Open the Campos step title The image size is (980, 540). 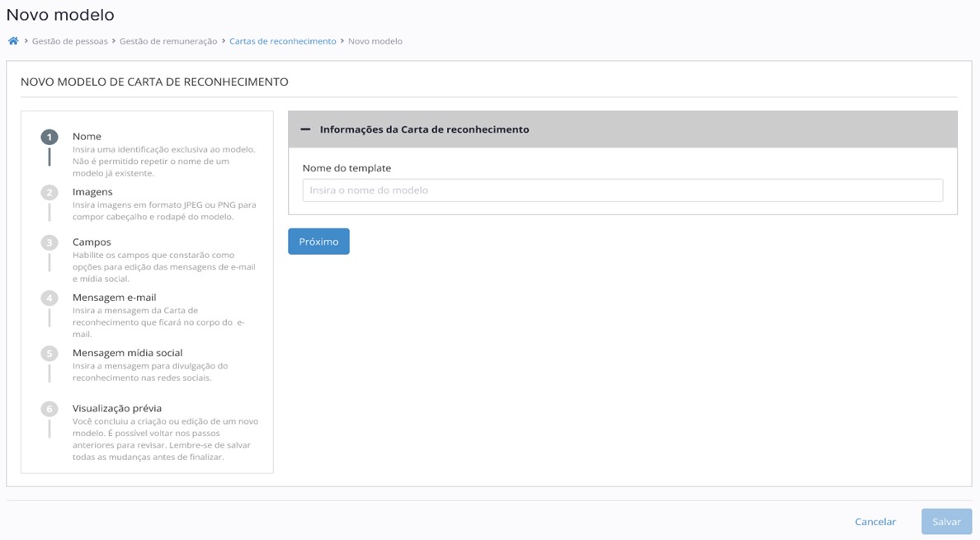coord(92,242)
